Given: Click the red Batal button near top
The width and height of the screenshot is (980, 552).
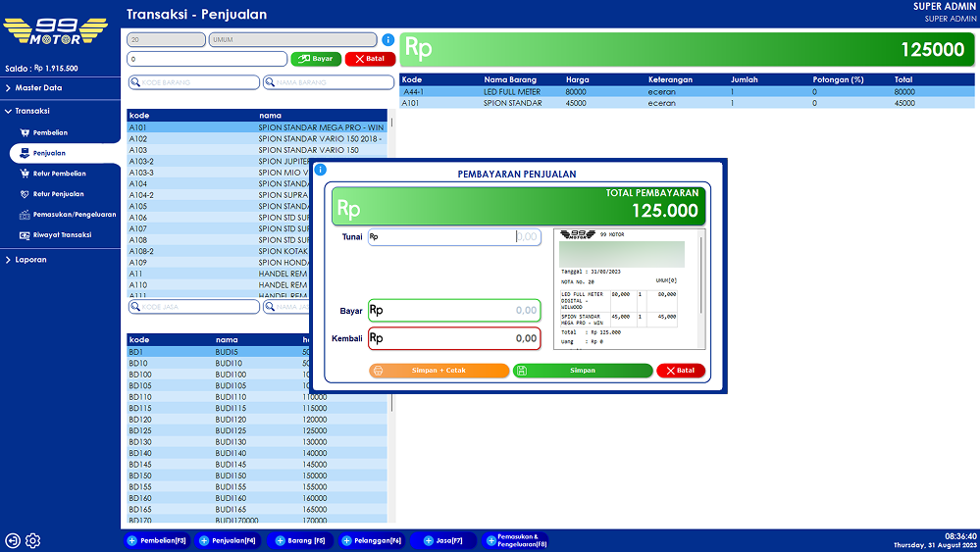Looking at the screenshot, I should click(370, 59).
